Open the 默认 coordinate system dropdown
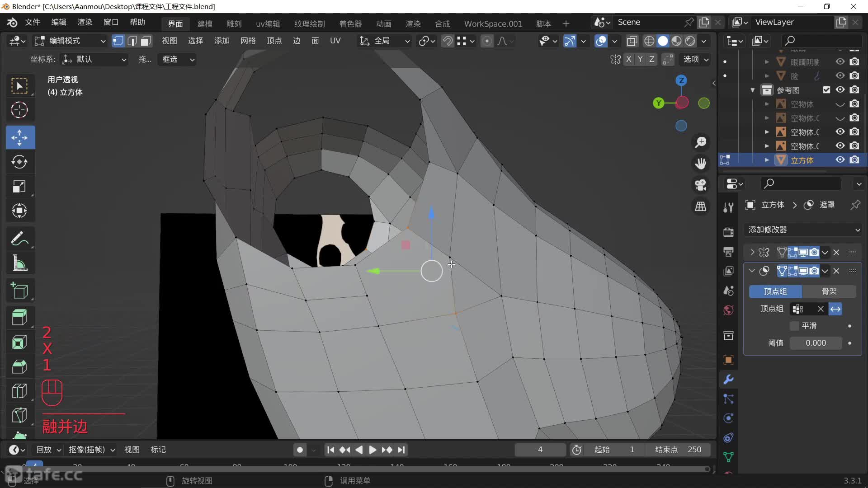This screenshot has width=868, height=488. 94,59
